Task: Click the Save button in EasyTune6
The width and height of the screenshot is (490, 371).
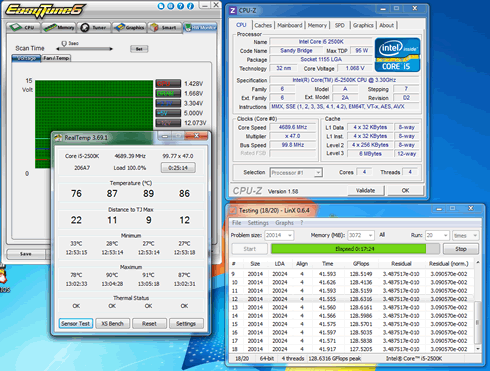Action: [26, 254]
